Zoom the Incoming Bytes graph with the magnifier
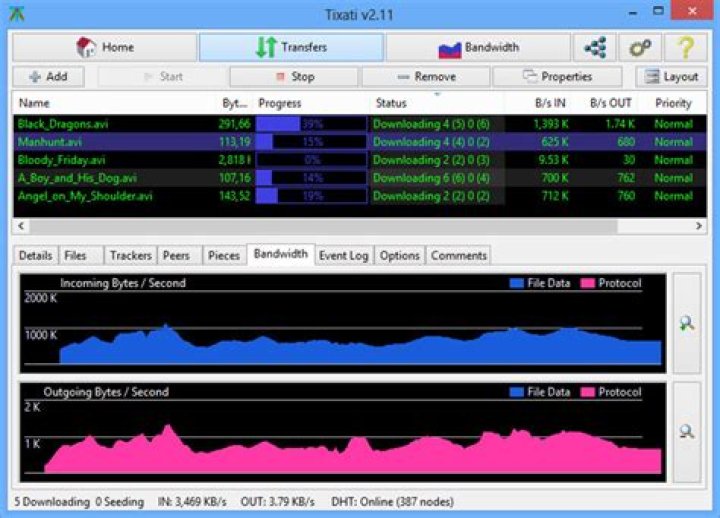 point(686,323)
